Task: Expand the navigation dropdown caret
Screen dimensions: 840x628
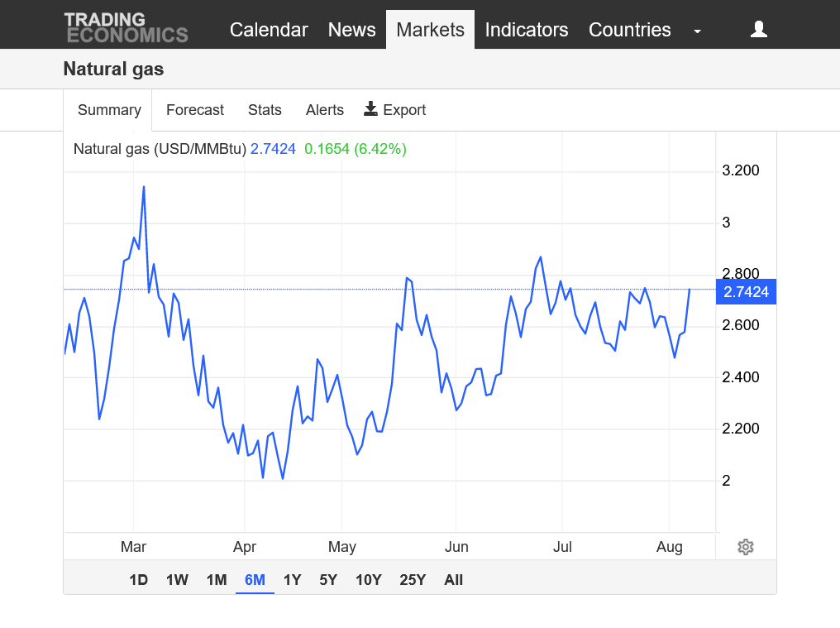Action: [697, 31]
